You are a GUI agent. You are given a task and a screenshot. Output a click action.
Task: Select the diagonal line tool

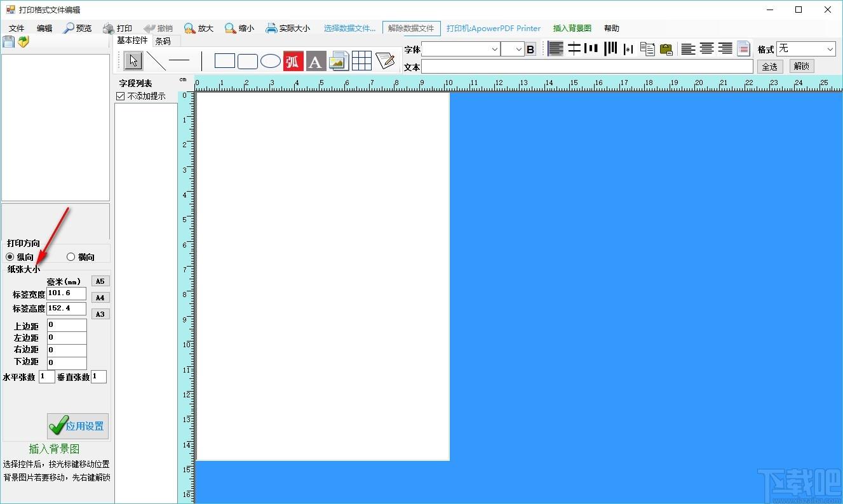coord(156,61)
